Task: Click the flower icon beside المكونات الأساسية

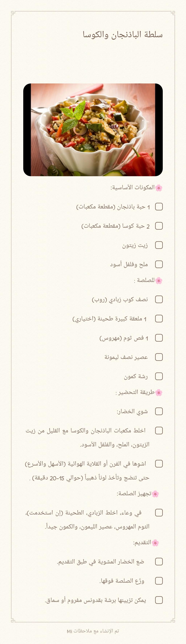Action: (x=159, y=188)
